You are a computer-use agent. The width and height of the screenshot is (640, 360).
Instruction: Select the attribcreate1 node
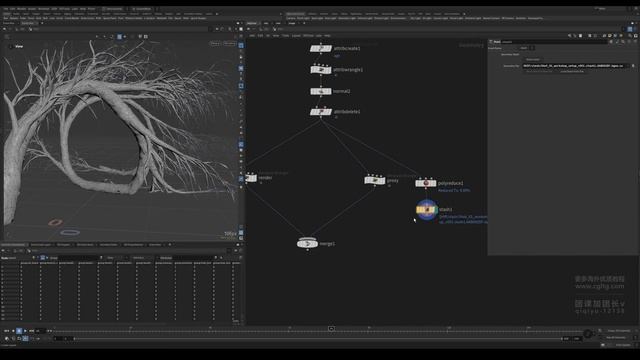(321, 49)
